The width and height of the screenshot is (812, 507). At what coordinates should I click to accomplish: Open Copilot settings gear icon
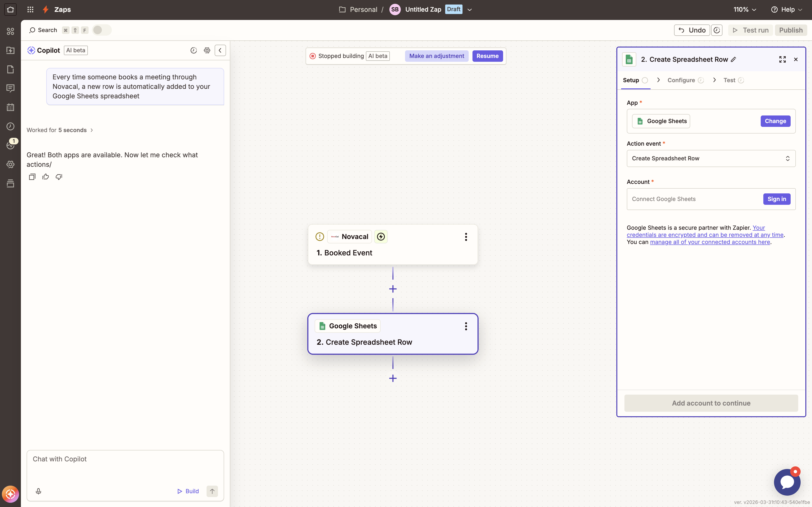207,50
